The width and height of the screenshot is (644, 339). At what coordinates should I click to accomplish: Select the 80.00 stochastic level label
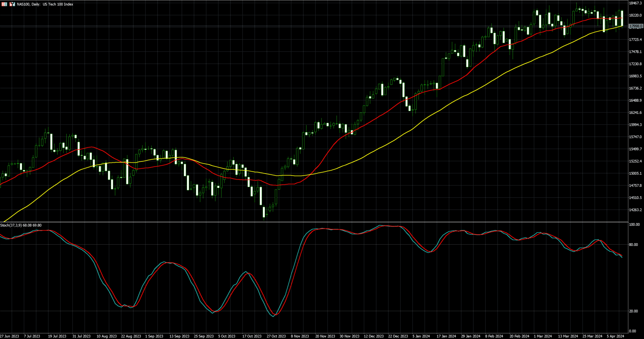pyautogui.click(x=633, y=245)
